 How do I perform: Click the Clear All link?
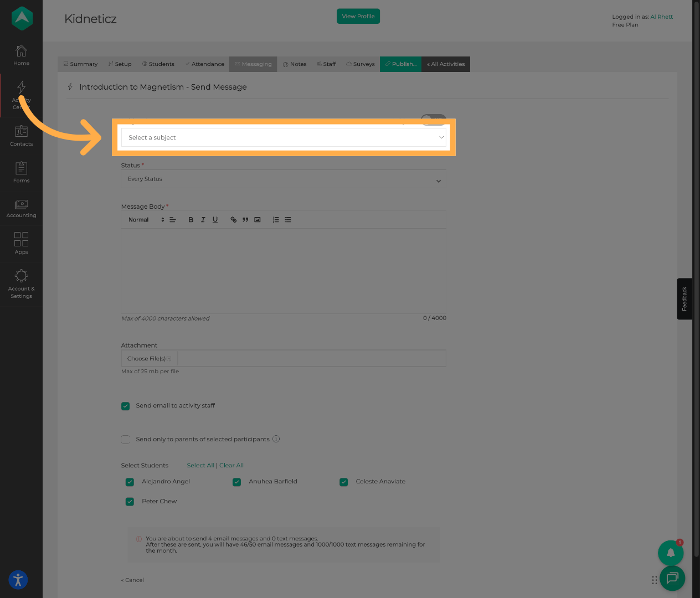coord(231,466)
